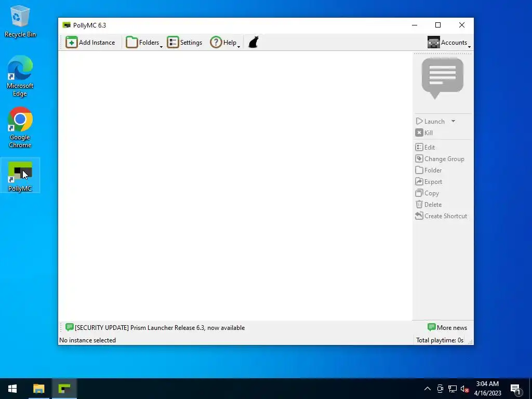This screenshot has width=532, height=399.
Task: Click the resize grip in the status bar
Action: [470, 342]
